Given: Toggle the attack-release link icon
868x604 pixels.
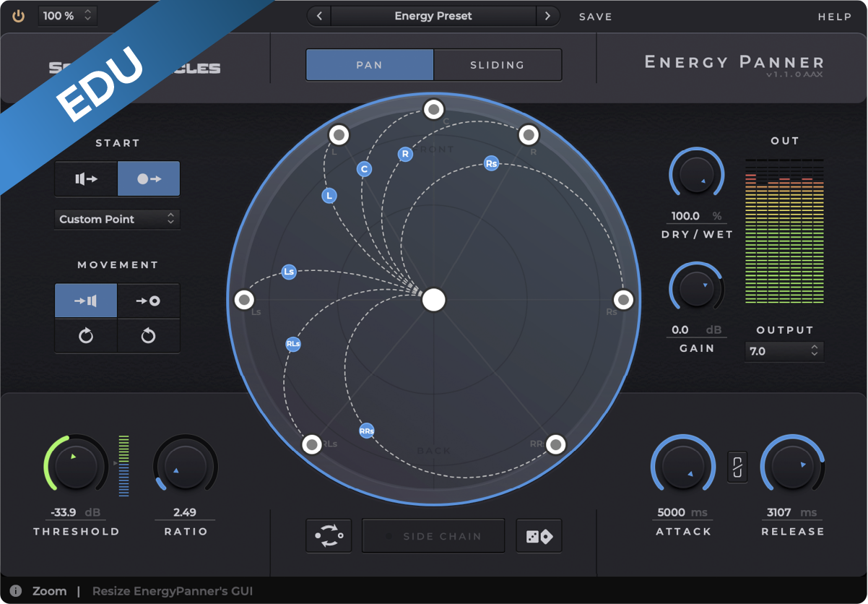Looking at the screenshot, I should coord(737,466).
